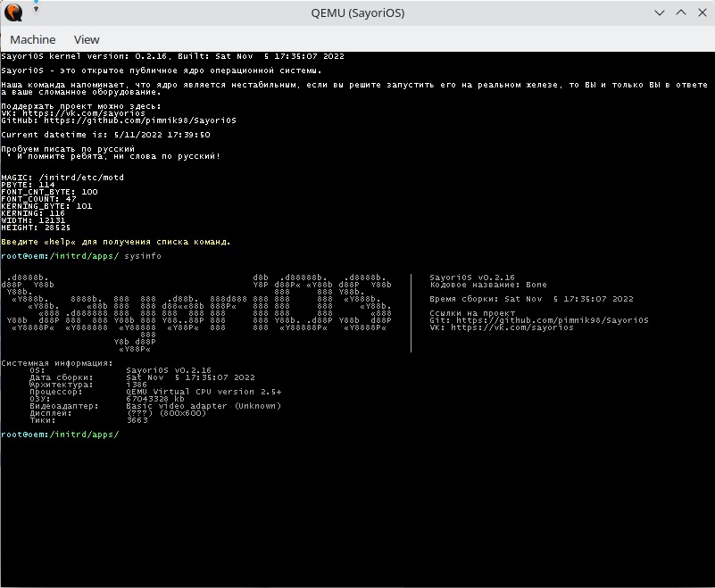The height and width of the screenshot is (588, 715).
Task: Click the typed sysinfo command text
Action: pyautogui.click(x=143, y=256)
